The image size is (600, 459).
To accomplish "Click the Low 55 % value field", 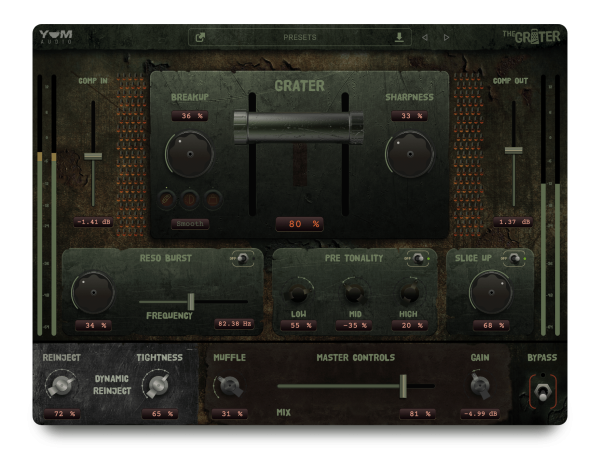I will (x=298, y=326).
